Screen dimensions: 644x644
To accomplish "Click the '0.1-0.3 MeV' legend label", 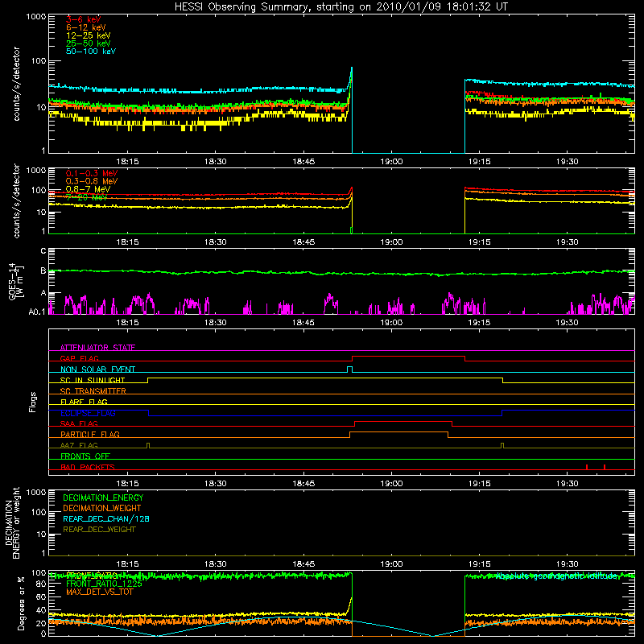I will coord(92,173).
